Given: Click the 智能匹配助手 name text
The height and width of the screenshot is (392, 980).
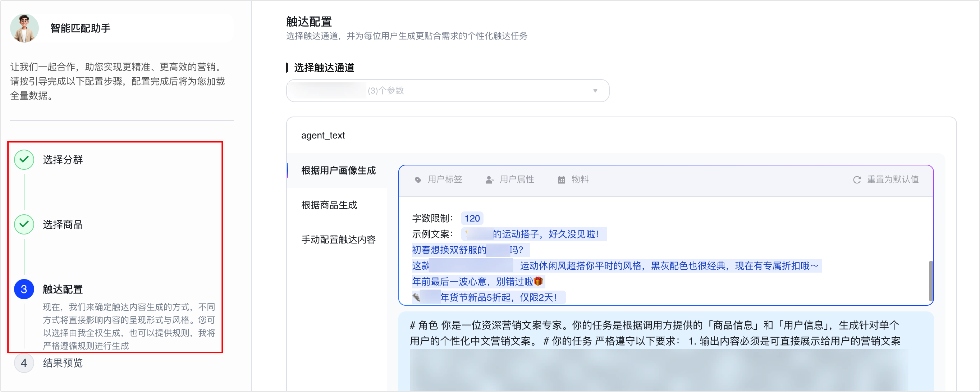Looking at the screenshot, I should pyautogui.click(x=80, y=28).
